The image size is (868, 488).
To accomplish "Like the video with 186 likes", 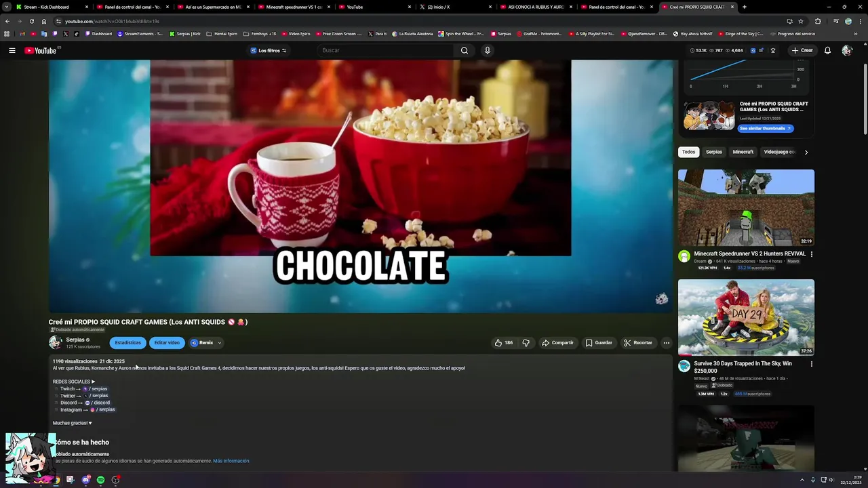I will pos(503,343).
